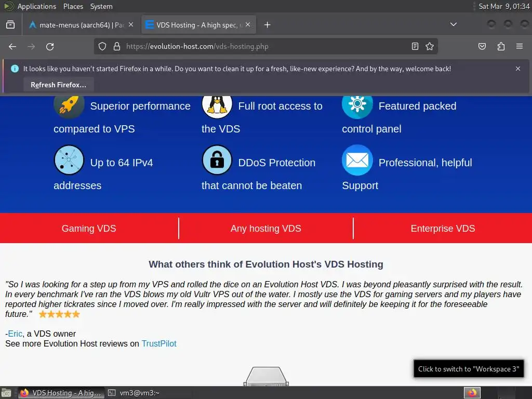This screenshot has height=399, width=532.
Task: Click the forward navigation arrow
Action: click(x=31, y=46)
